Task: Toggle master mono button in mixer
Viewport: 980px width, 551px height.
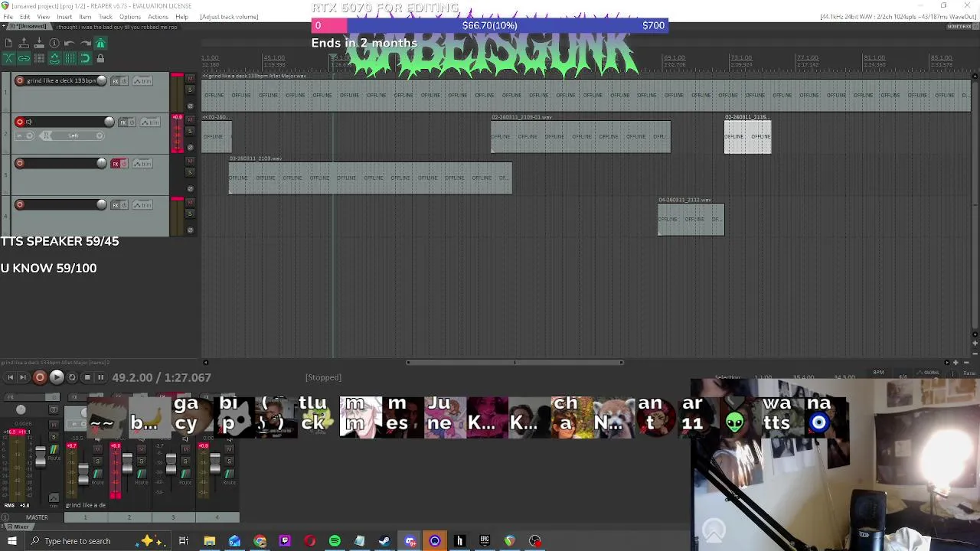Action: click(x=54, y=410)
